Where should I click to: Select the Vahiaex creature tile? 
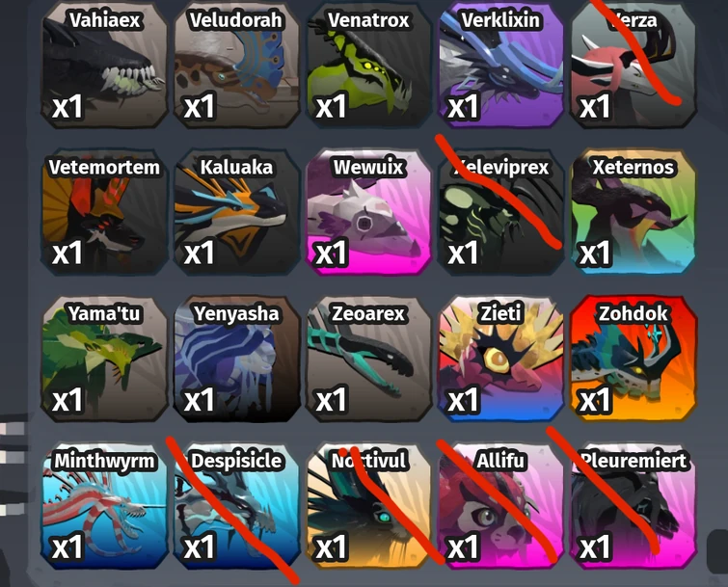click(104, 65)
